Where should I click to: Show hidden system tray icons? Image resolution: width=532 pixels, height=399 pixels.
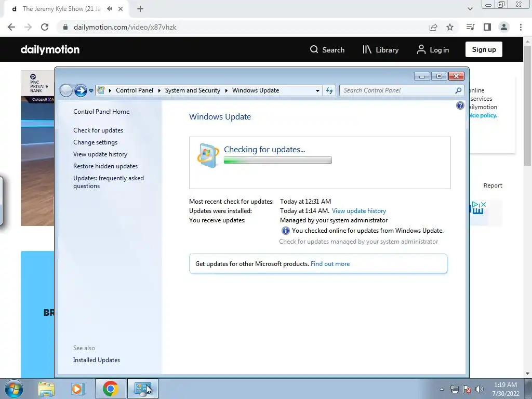pos(442,390)
